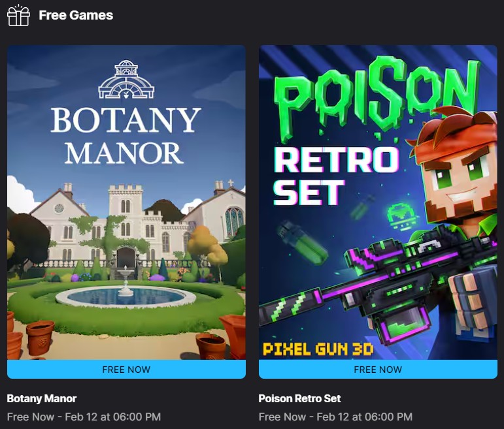Select the Poison Retro Set title text

pos(299,398)
